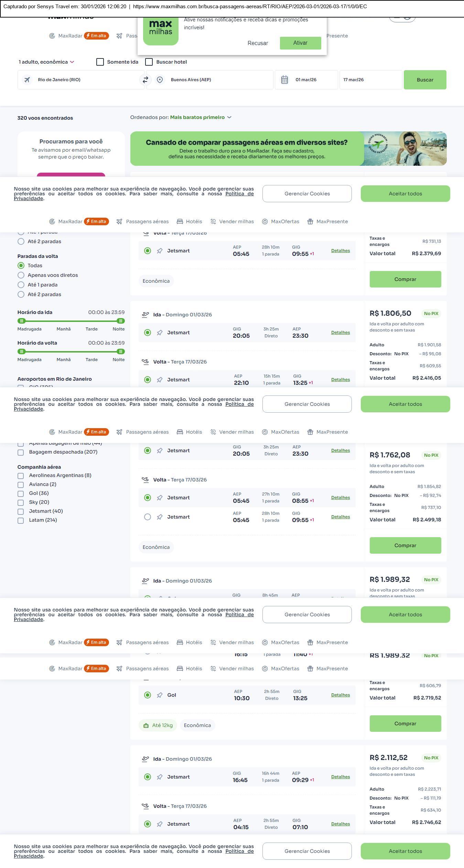Open Detalhes for the Gol 10:30 flight
Viewport: 464px width, 868px height.
coord(340,695)
